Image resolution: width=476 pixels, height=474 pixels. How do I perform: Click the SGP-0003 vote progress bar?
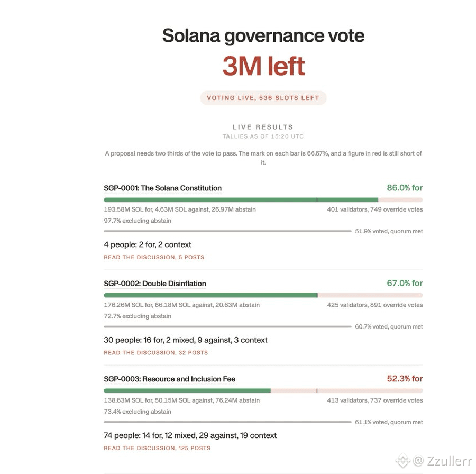[x=263, y=391]
